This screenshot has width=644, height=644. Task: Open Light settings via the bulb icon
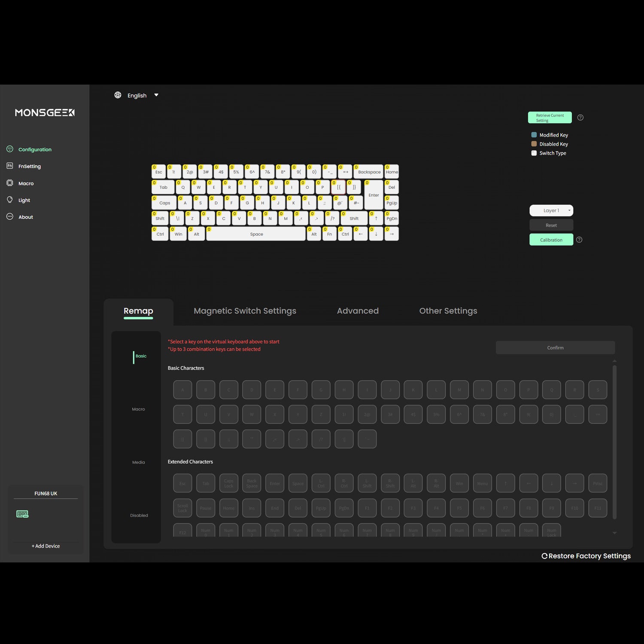pyautogui.click(x=9, y=200)
